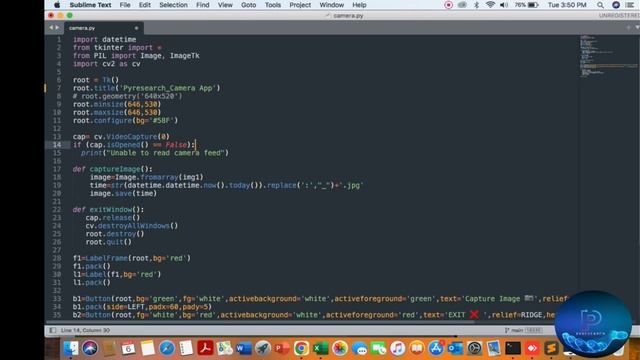The height and width of the screenshot is (360, 640).
Task: Click the next tab arrow
Action: point(57,28)
